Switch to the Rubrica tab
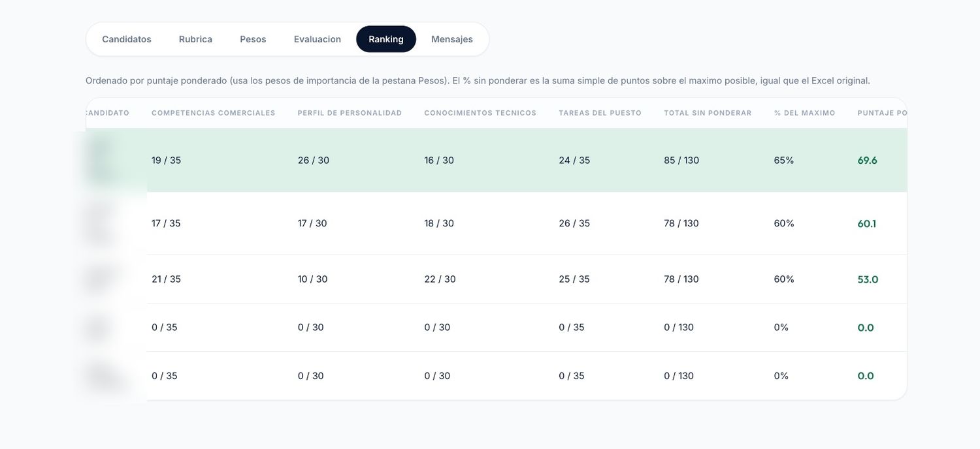Viewport: 980px width, 449px height. pyautogui.click(x=195, y=39)
